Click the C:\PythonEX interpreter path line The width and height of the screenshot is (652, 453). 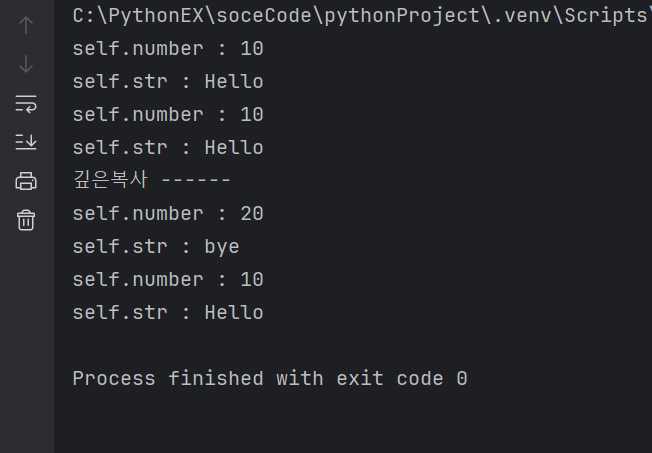[362, 16]
